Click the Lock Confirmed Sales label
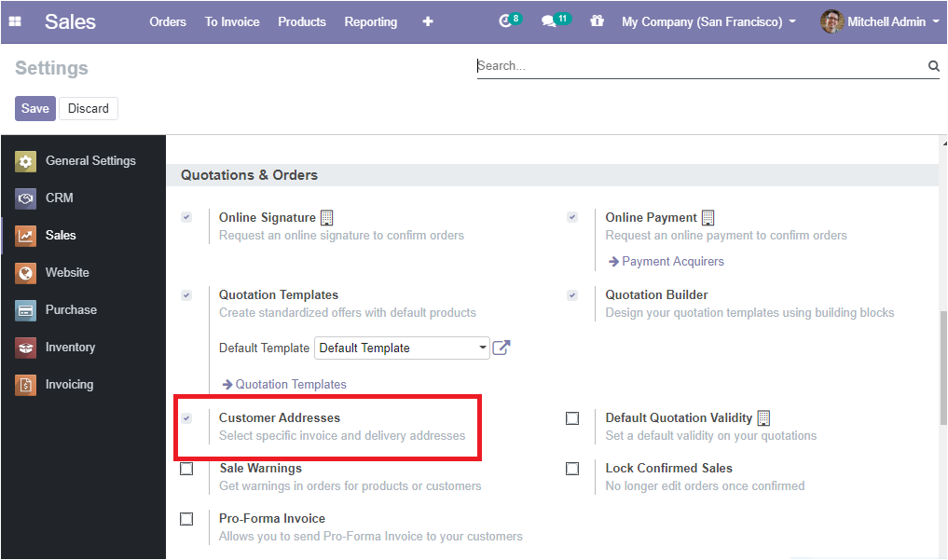The height and width of the screenshot is (560, 948). coord(668,469)
